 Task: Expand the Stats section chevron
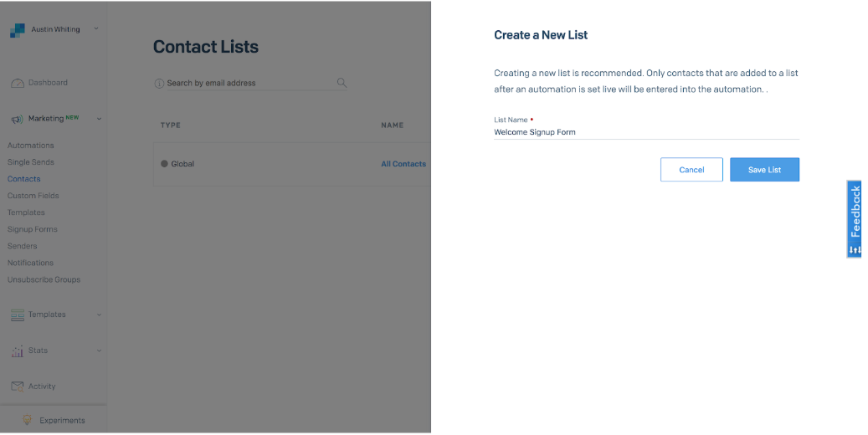click(99, 351)
